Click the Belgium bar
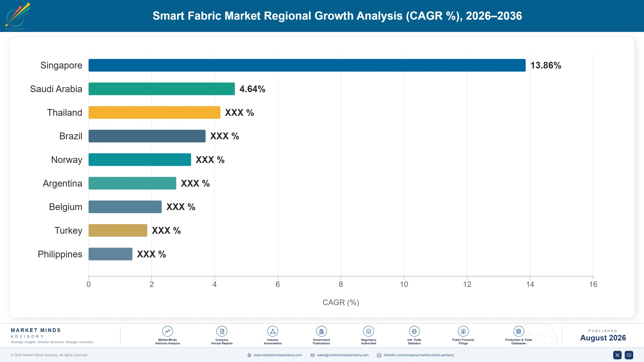This screenshot has width=644, height=362. (125, 207)
